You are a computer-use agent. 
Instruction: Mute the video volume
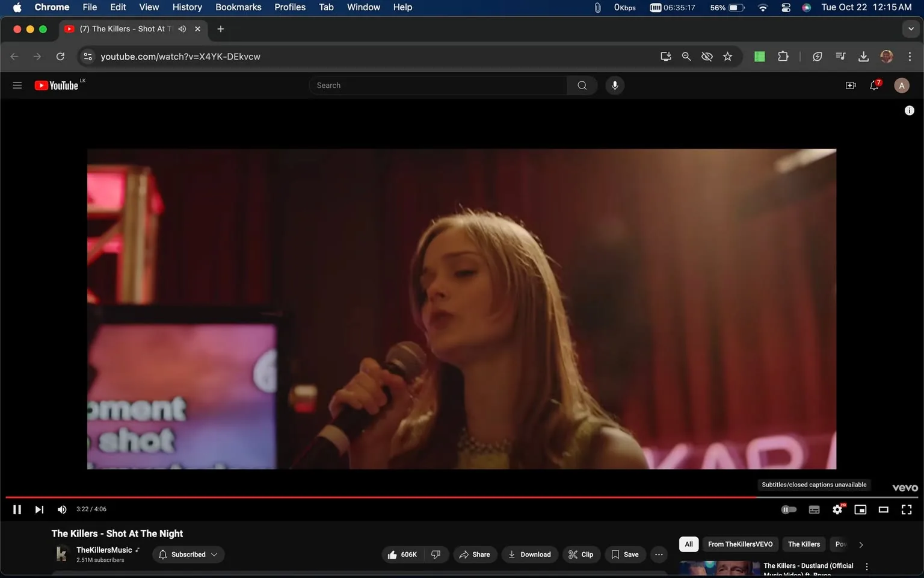pyautogui.click(x=61, y=509)
